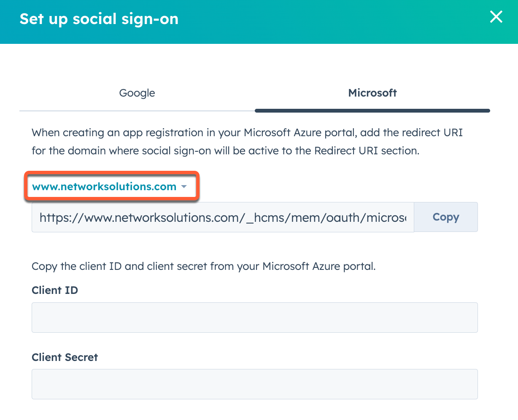
Task: Click the caret arrow beside the domain name
Action: coord(184,187)
